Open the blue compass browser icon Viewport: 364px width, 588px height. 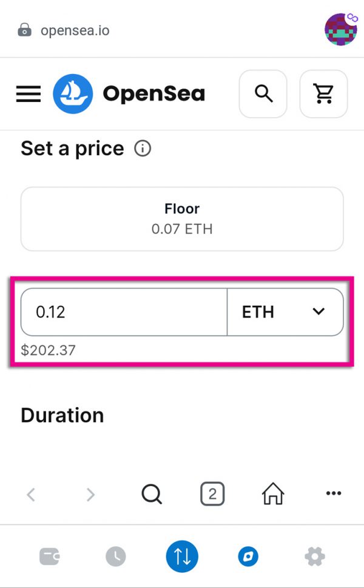tap(248, 556)
